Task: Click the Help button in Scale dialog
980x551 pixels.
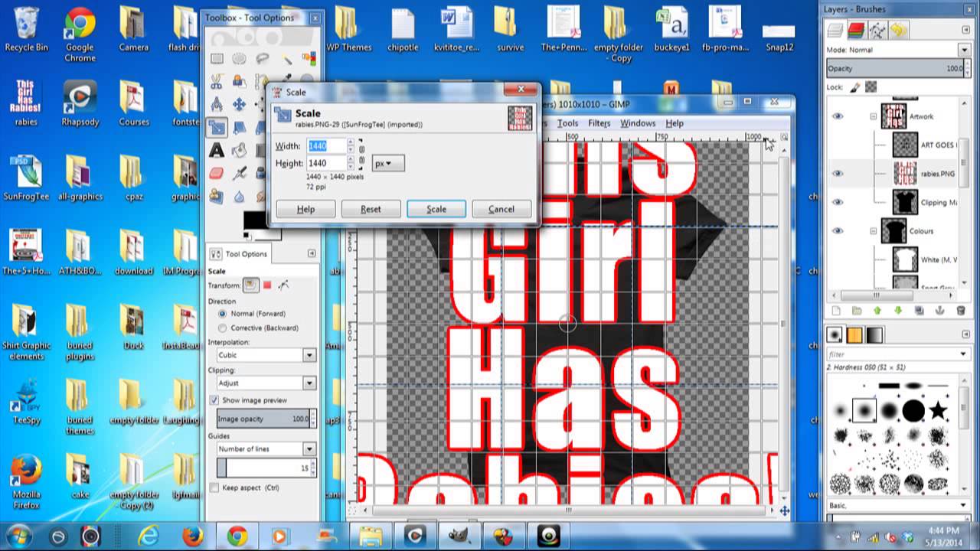Action: [305, 209]
